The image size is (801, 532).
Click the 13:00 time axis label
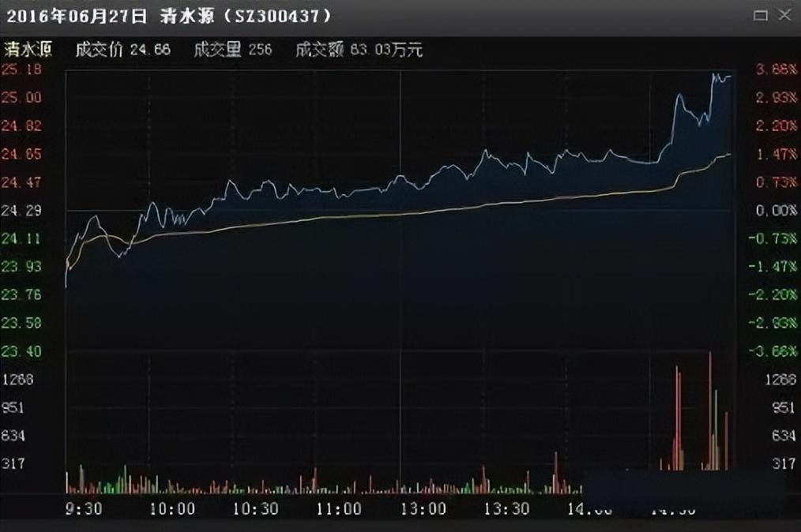(423, 508)
